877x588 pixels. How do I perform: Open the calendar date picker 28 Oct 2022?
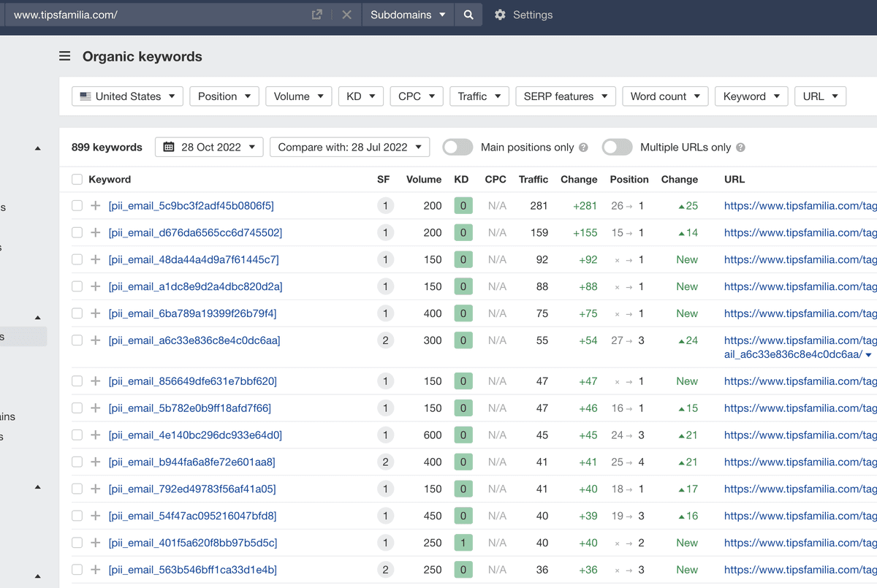tap(209, 147)
